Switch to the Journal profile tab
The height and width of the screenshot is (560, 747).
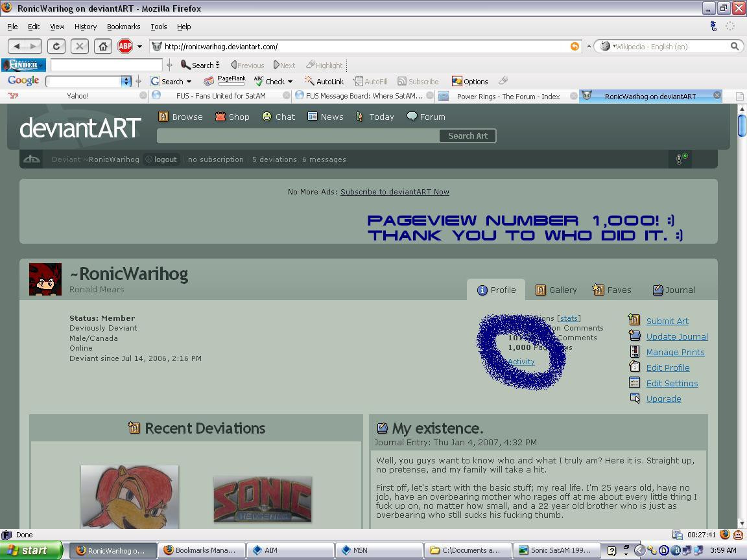674,290
